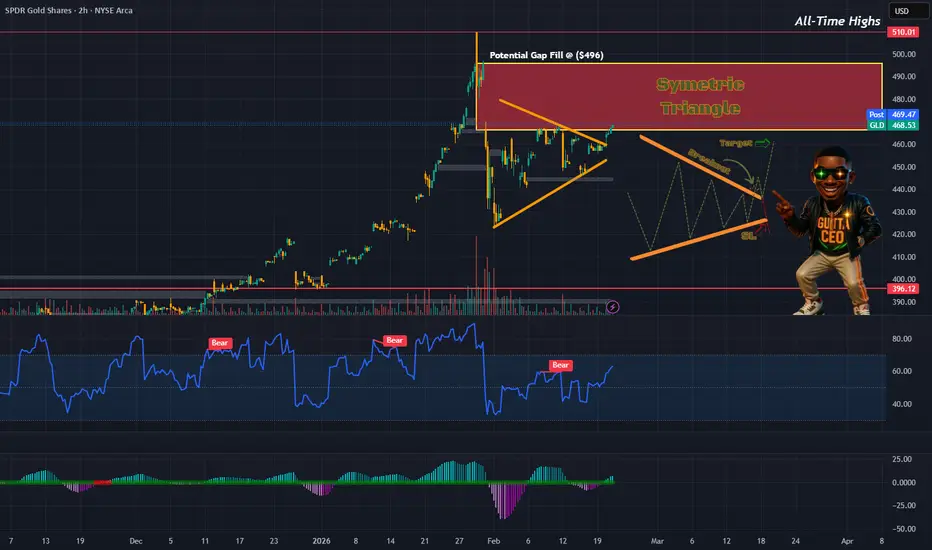The image size is (932, 550).
Task: Open the SPDR Gold Shares symbol title
Action: click(69, 10)
